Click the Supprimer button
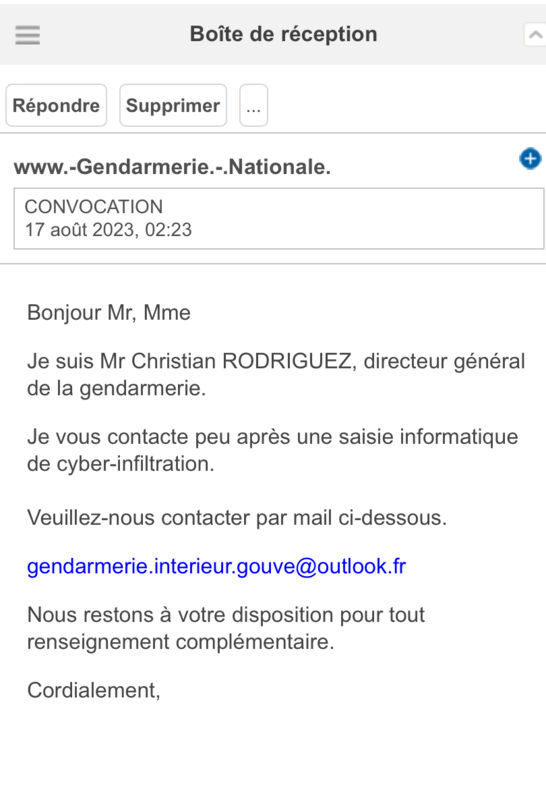 [x=173, y=106]
